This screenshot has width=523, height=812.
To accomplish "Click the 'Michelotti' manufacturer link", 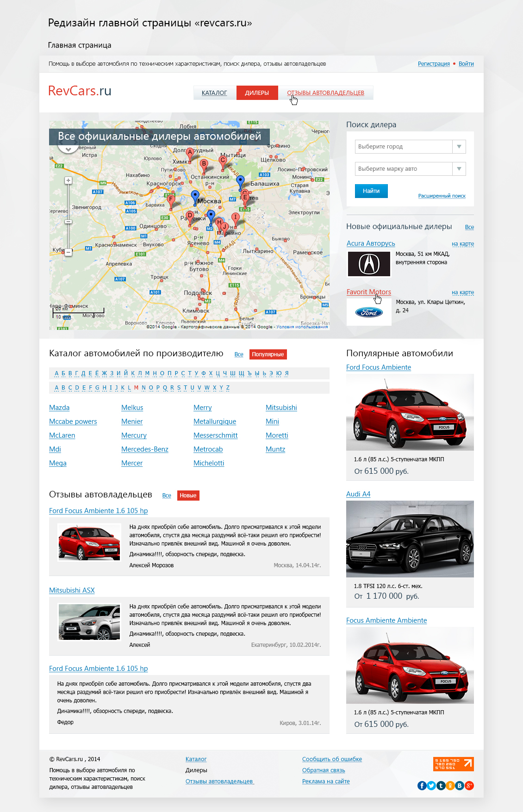I will (x=209, y=463).
